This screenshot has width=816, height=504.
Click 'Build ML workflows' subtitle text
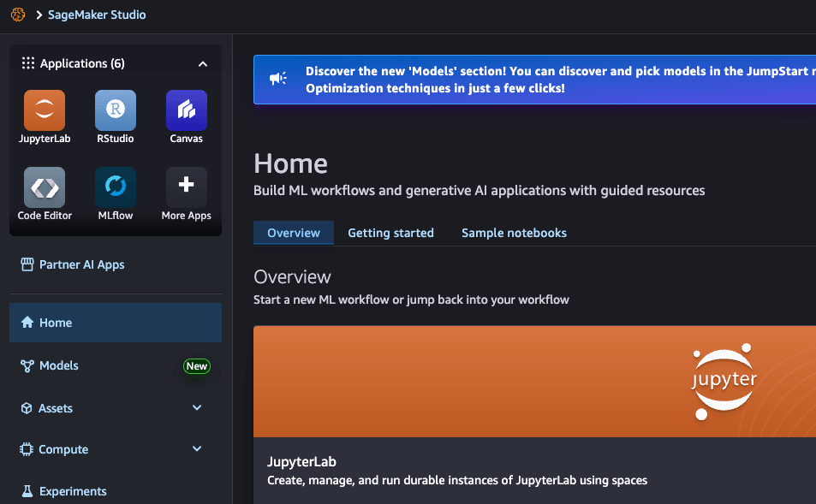pyautogui.click(x=479, y=190)
